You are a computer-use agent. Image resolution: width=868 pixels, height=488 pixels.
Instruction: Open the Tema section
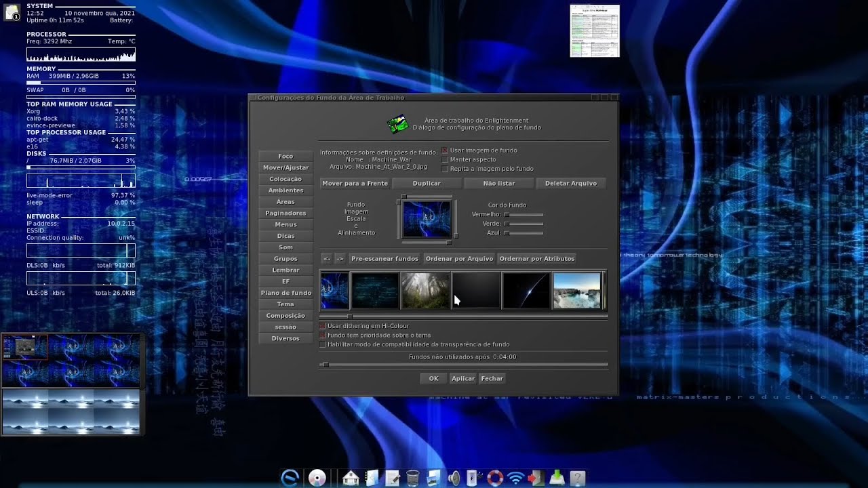pos(285,304)
